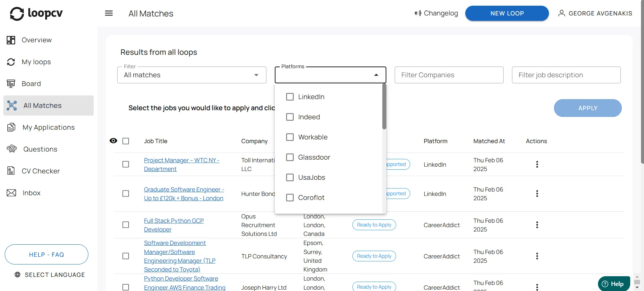Open actions menu for Full Stack Python row

pyautogui.click(x=537, y=225)
